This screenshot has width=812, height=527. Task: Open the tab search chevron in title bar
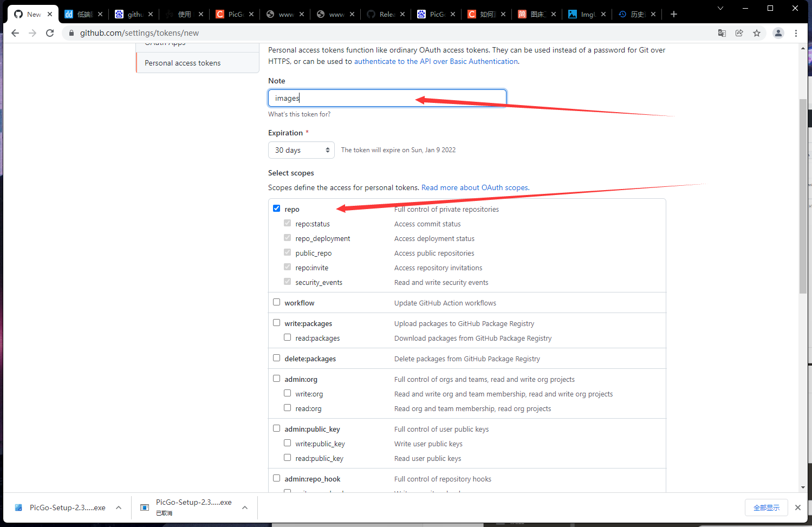720,8
